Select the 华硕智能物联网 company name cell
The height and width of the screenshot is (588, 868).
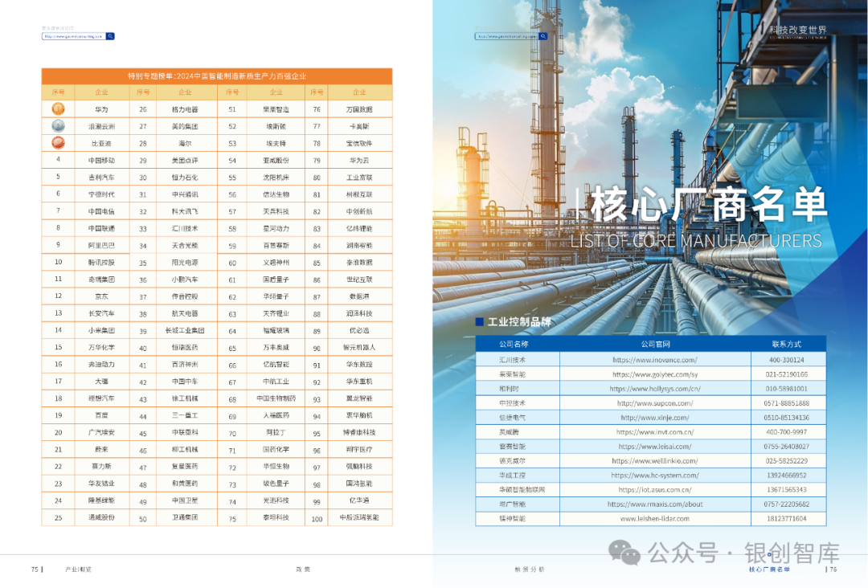(517, 489)
